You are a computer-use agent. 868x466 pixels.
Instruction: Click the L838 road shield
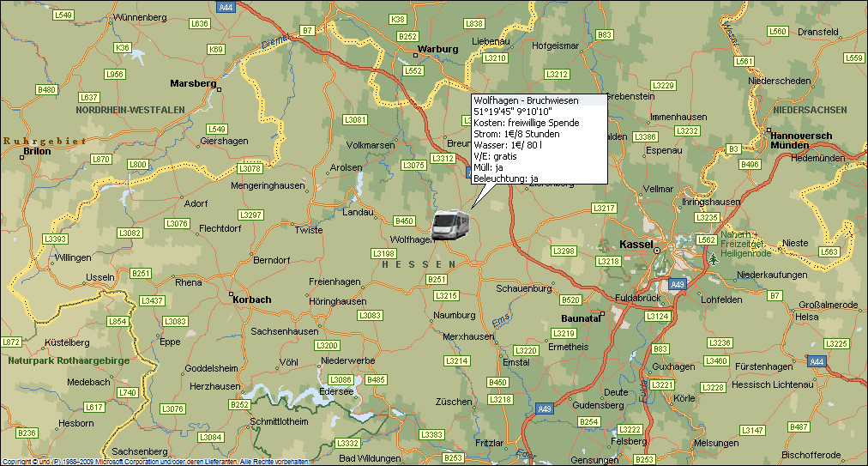click(x=474, y=24)
